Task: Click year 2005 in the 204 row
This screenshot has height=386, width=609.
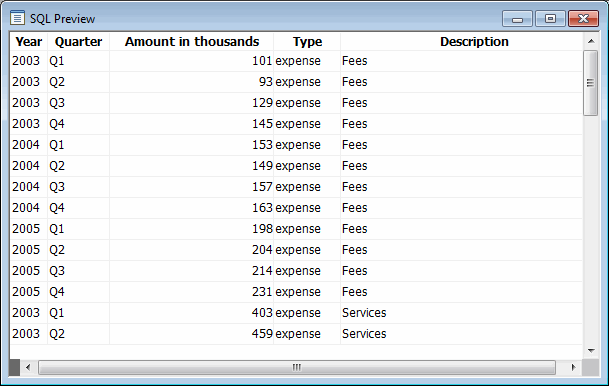Action: pyautogui.click(x=26, y=250)
